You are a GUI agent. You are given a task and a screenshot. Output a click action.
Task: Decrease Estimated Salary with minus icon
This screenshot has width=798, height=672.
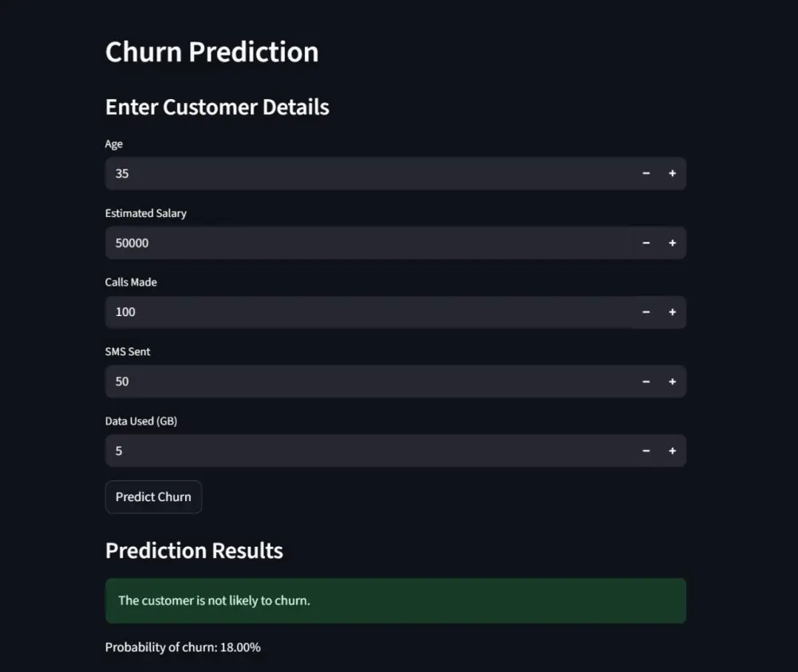click(x=646, y=243)
